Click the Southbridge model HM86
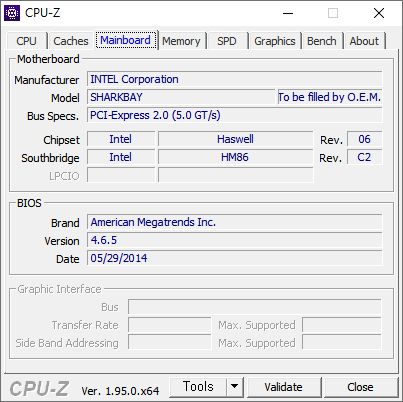The width and height of the screenshot is (403, 402). 235,157
